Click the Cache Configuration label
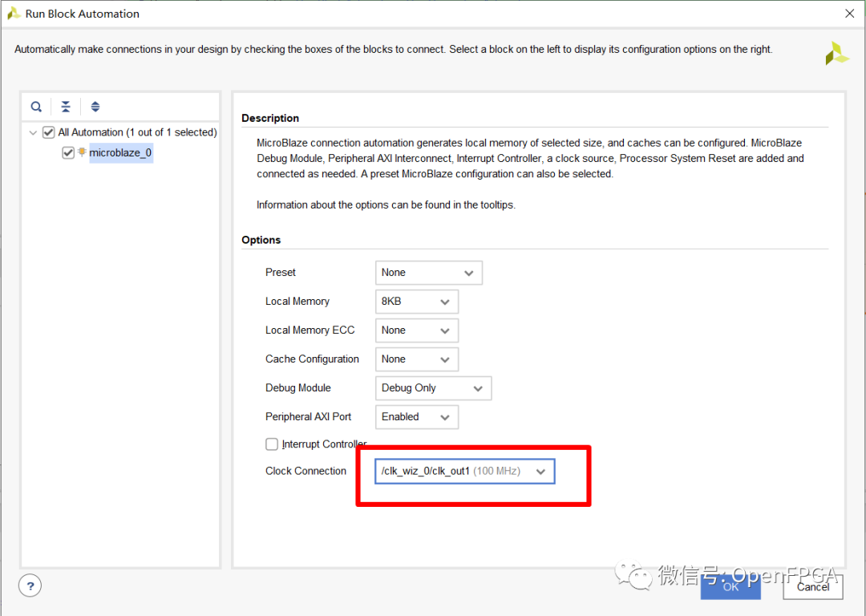The width and height of the screenshot is (866, 616). (x=312, y=359)
